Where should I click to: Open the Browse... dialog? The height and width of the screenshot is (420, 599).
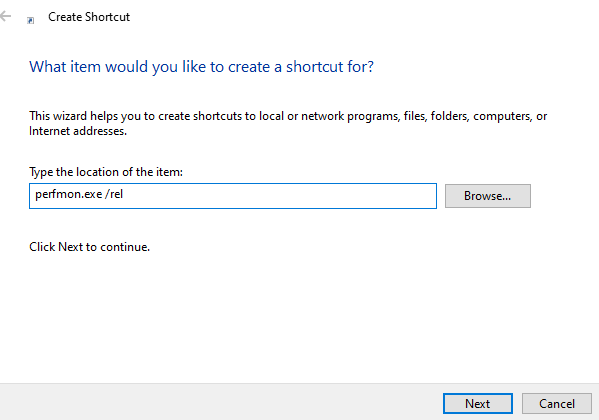[x=487, y=196]
